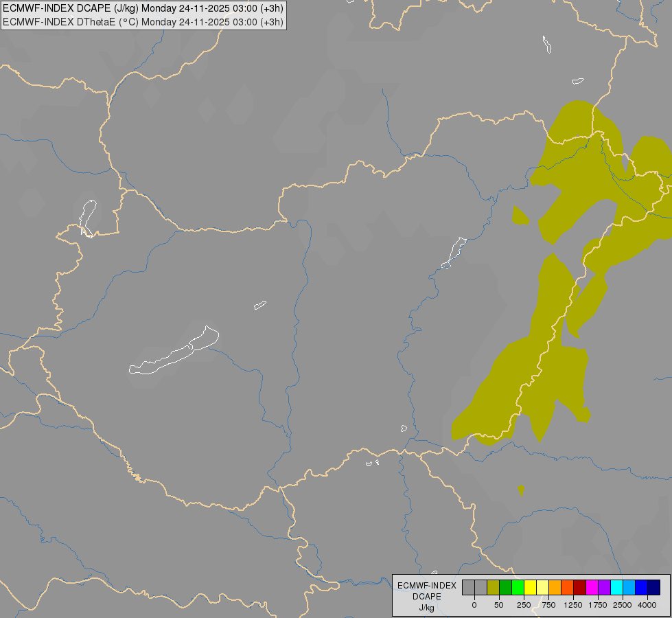The image size is (672, 618).
Task: Click the legend's "DCAPE" label
Action: point(427,597)
